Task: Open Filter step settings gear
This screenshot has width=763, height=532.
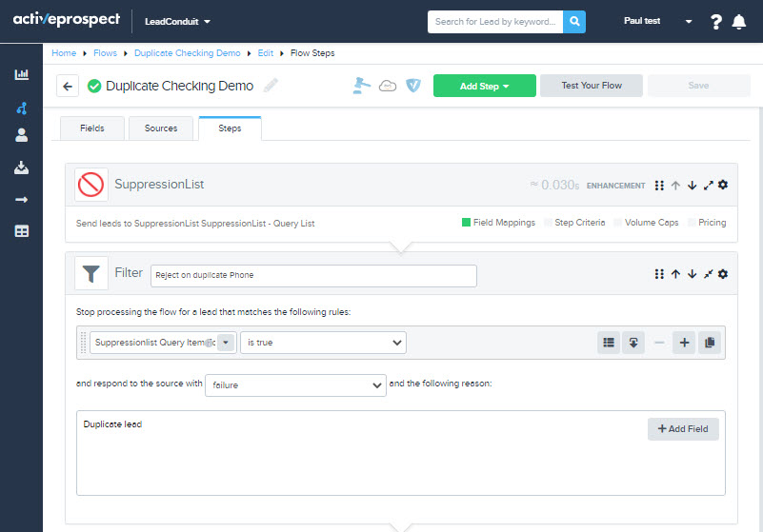Action: [x=723, y=274]
